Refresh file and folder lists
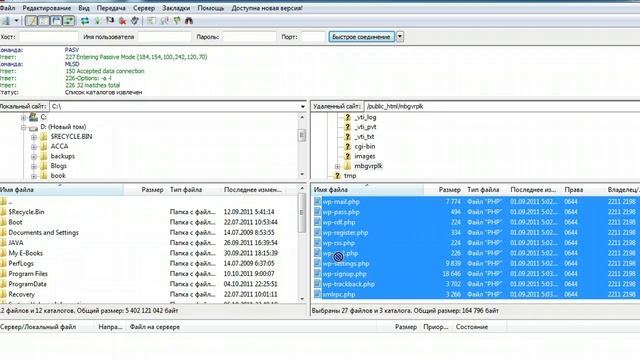Viewport: 640px width, 360px height. (84, 21)
